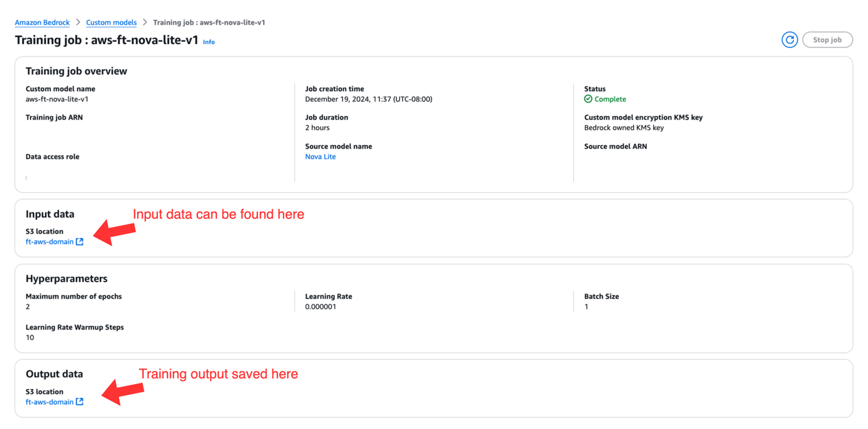The image size is (868, 429).
Task: Click the Bedrock owned KMS key text
Action: tap(624, 128)
